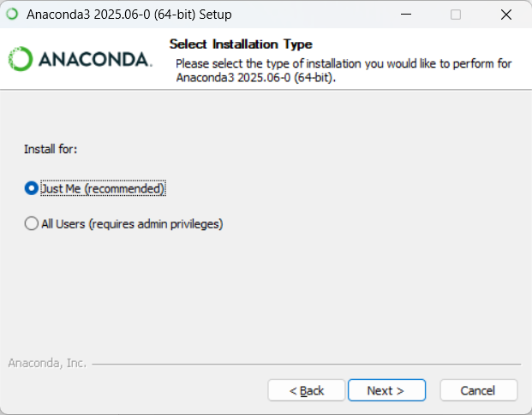The image size is (532, 415).
Task: Click the "All Users (requires admin privileges)" label
Action: tap(132, 224)
